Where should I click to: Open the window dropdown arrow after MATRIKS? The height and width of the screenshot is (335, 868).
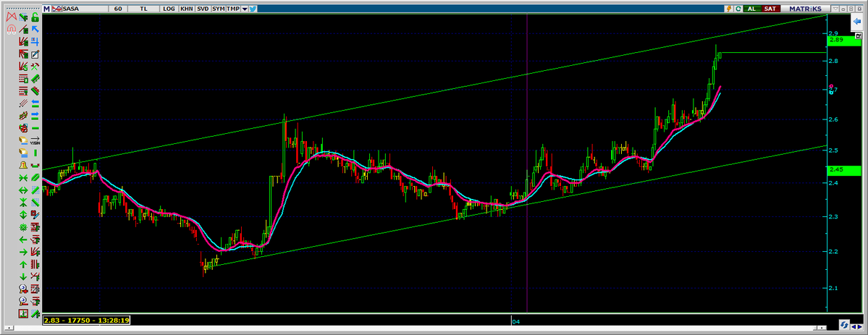point(836,9)
